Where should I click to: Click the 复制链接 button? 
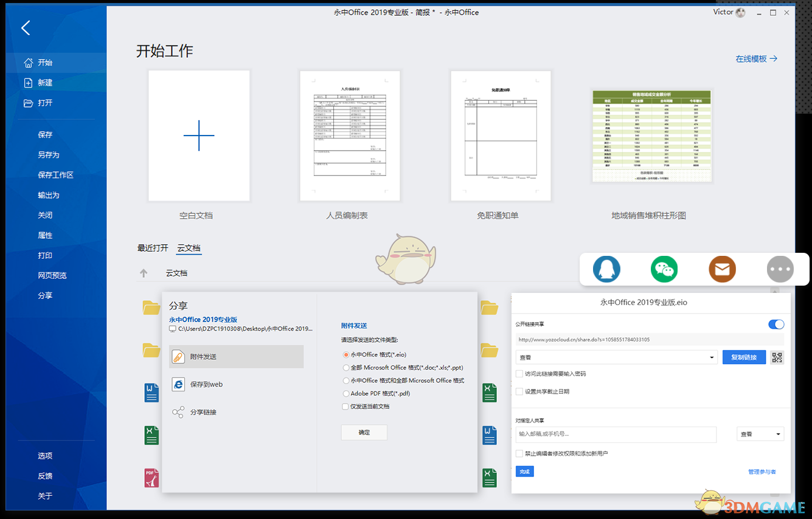(x=744, y=357)
